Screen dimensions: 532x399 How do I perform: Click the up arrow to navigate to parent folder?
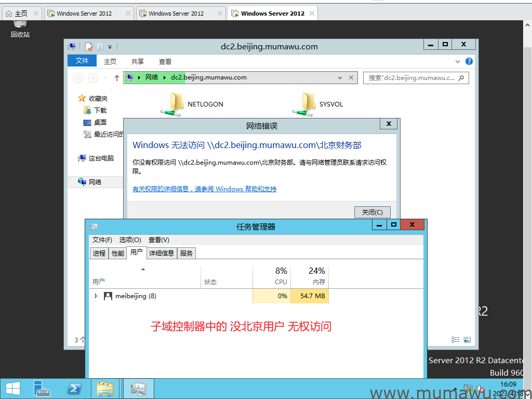coord(115,77)
